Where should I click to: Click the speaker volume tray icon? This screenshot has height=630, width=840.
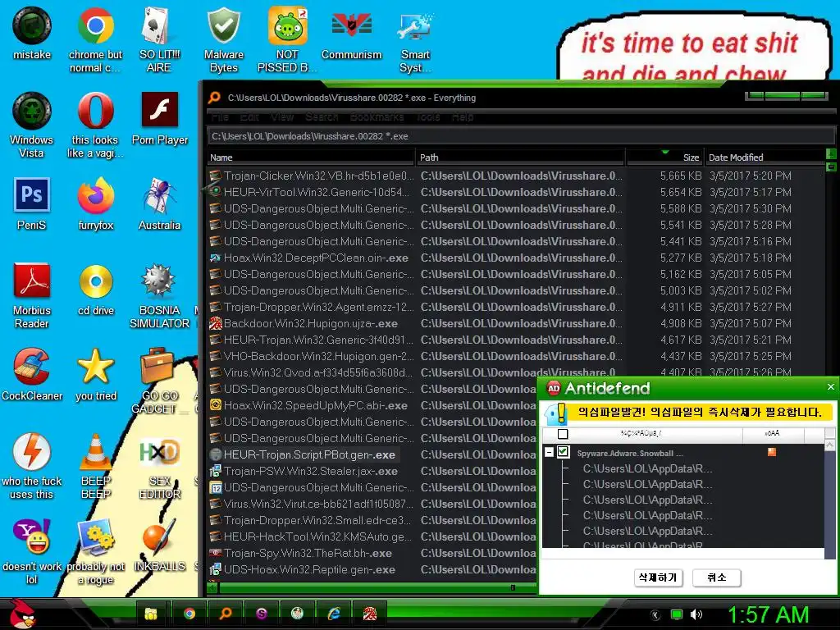click(696, 614)
